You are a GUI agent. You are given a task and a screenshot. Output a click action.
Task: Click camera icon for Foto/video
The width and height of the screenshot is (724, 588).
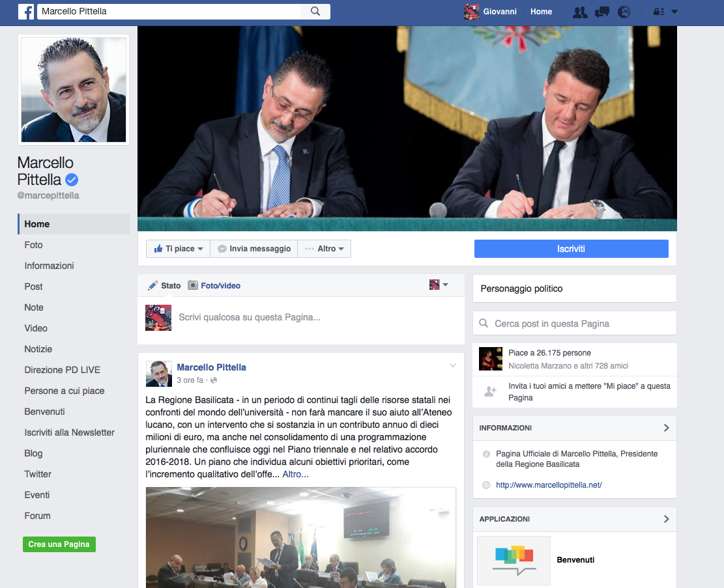192,285
